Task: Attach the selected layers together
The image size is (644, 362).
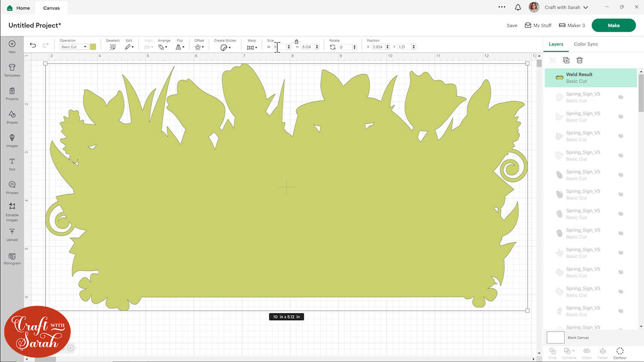Action: pyautogui.click(x=586, y=353)
